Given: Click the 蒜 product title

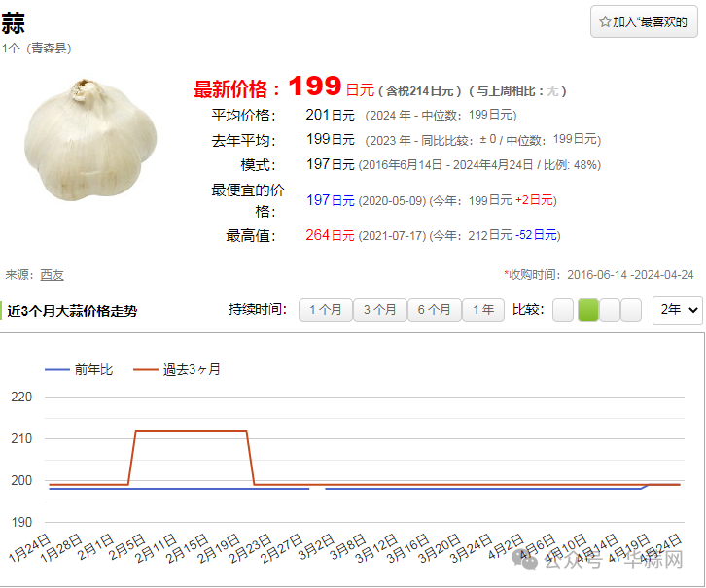Looking at the screenshot, I should 14,24.
